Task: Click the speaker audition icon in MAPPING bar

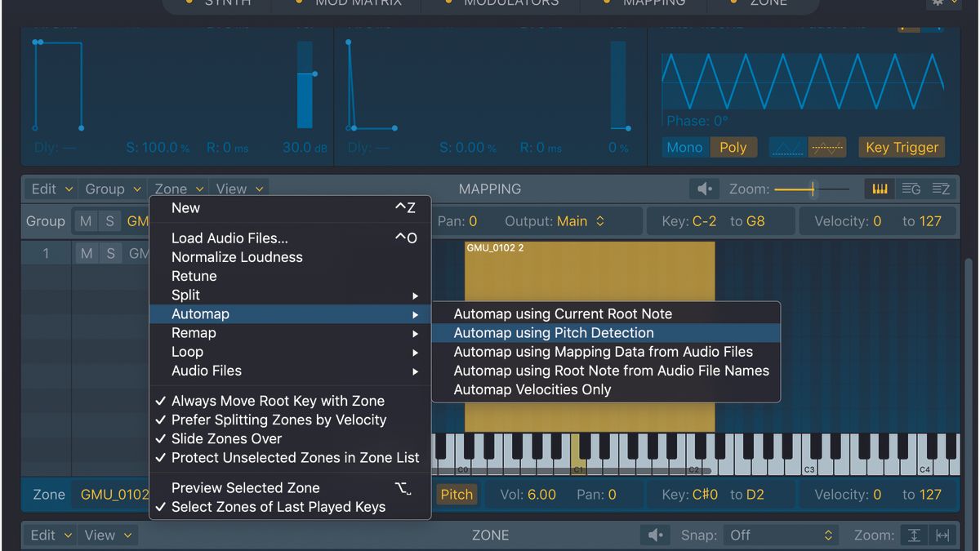Action: click(703, 189)
